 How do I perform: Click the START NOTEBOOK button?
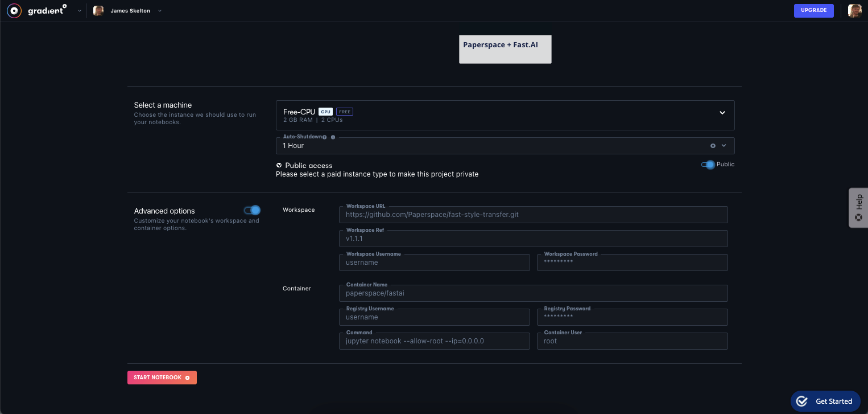[x=162, y=378]
